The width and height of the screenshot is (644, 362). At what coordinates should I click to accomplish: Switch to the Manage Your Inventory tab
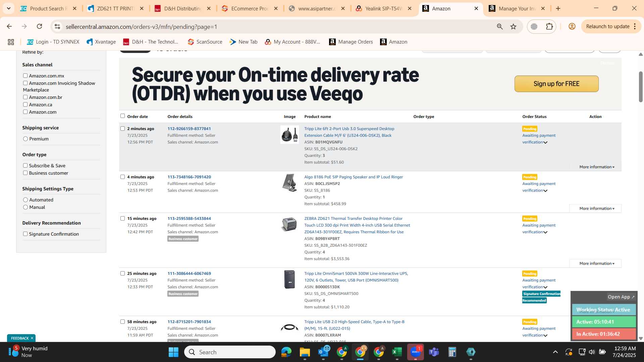pos(518,8)
